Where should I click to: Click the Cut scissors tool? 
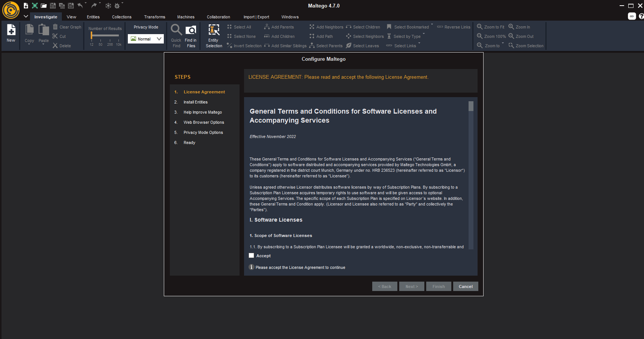tap(59, 36)
